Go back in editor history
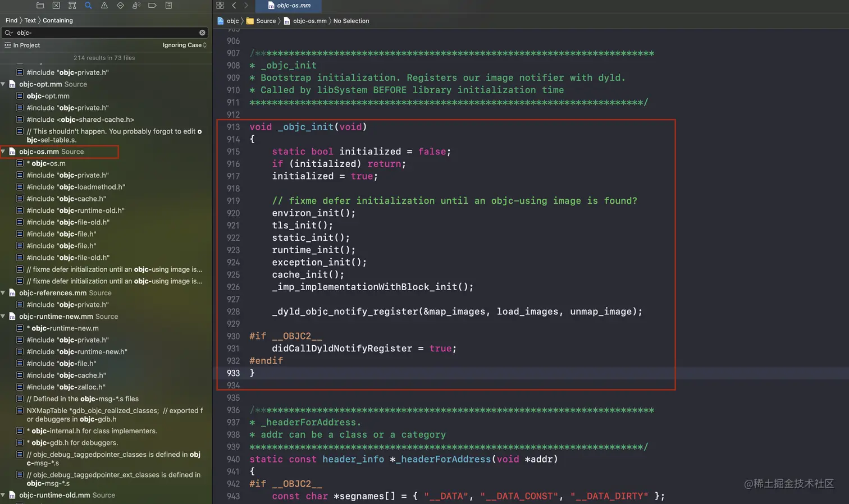The height and width of the screenshot is (504, 849). click(x=234, y=6)
